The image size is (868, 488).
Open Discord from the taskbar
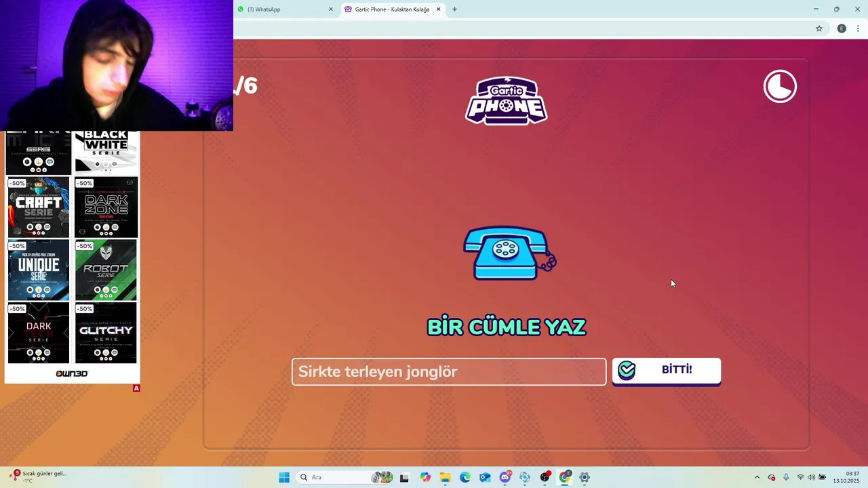(505, 477)
